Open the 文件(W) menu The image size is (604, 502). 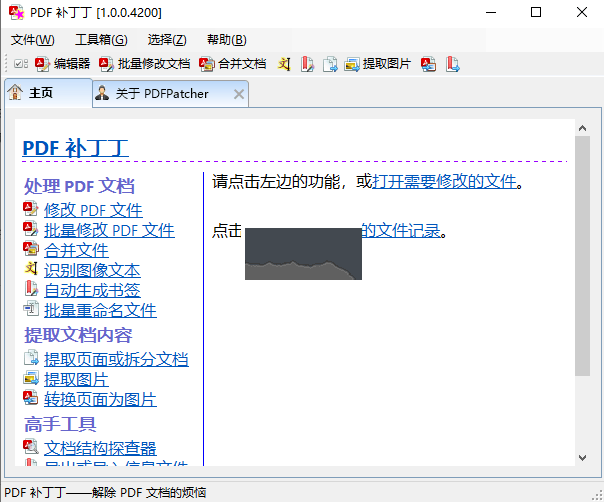[x=33, y=40]
